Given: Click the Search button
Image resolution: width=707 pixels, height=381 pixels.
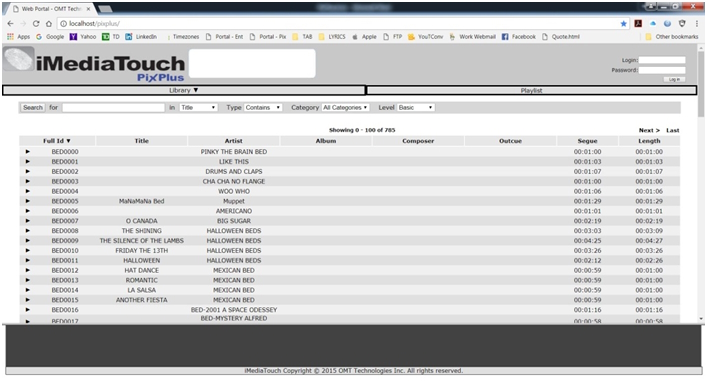Looking at the screenshot, I should (33, 107).
